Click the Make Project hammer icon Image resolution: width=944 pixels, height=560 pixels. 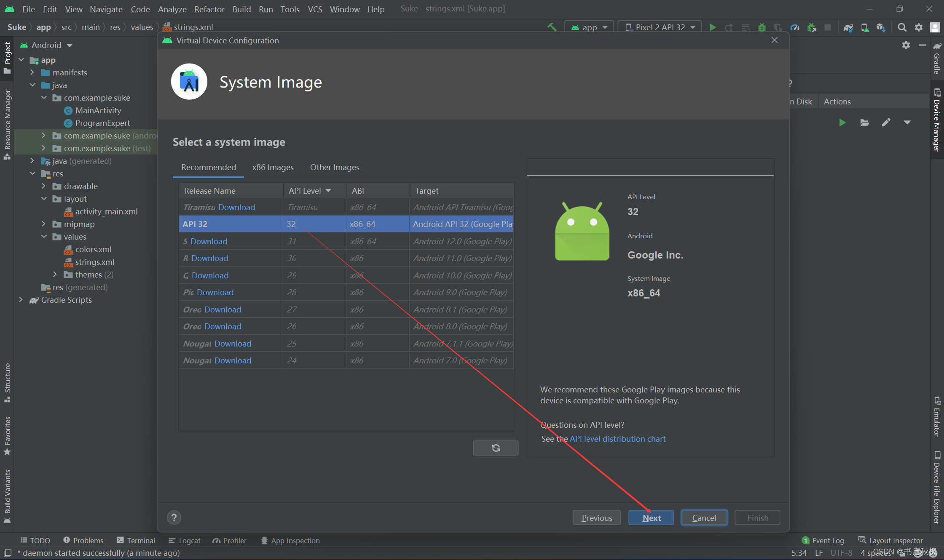552,27
